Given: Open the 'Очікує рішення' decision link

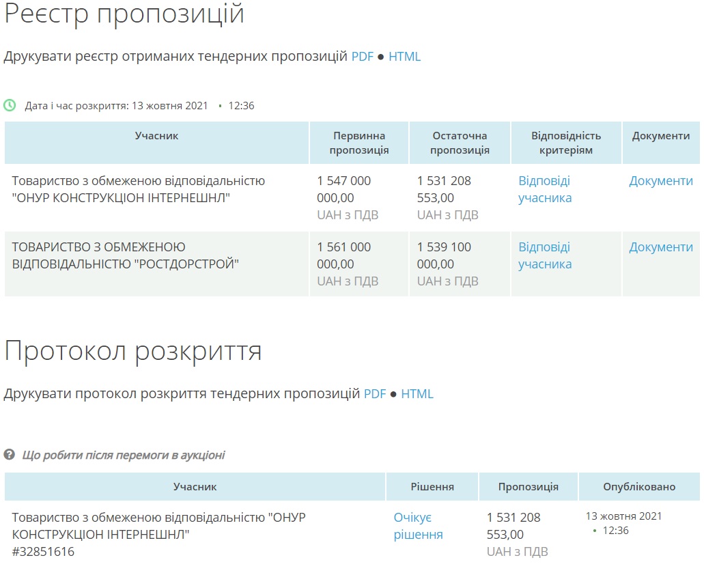Looking at the screenshot, I should pyautogui.click(x=418, y=526).
